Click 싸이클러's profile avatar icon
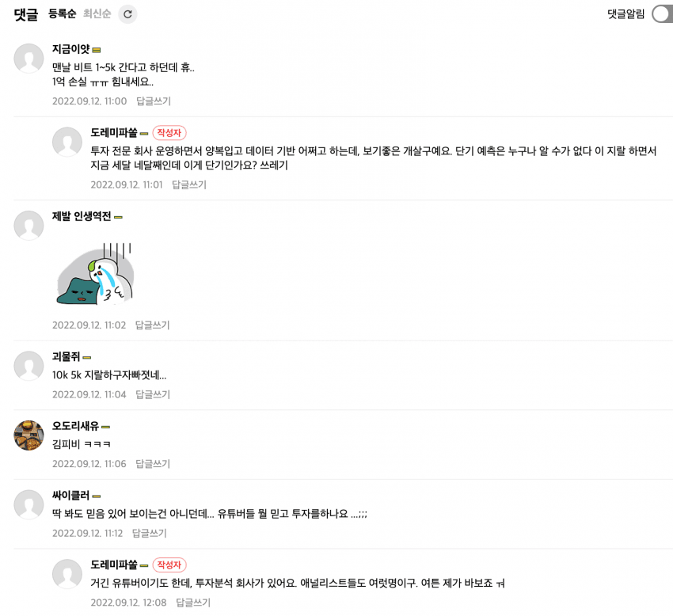The width and height of the screenshot is (673, 616). point(29,504)
